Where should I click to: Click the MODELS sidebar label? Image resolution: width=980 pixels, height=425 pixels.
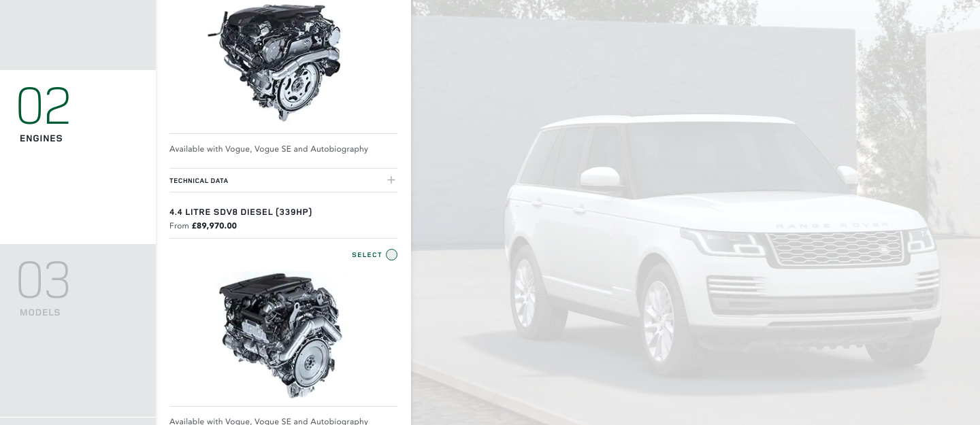(x=40, y=313)
